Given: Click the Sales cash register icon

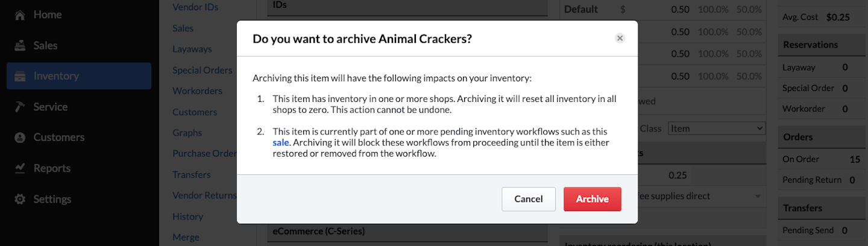Looking at the screenshot, I should tap(20, 45).
